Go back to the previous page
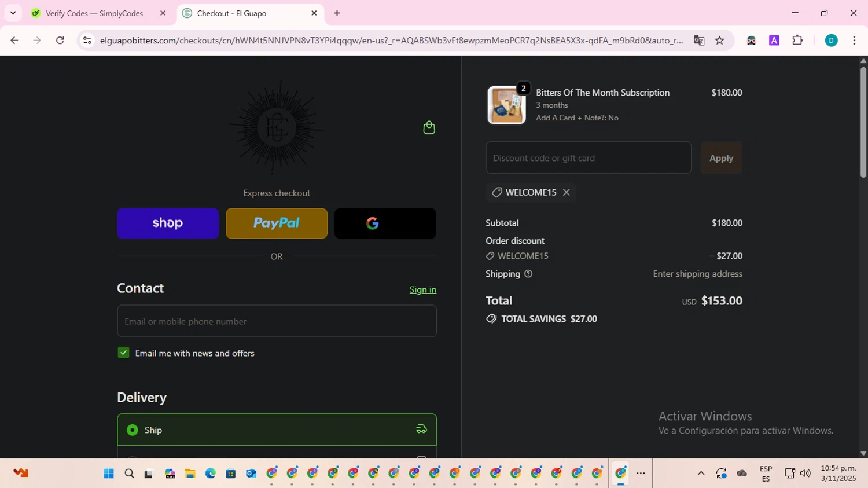This screenshot has height=488, width=868. click(x=14, y=40)
